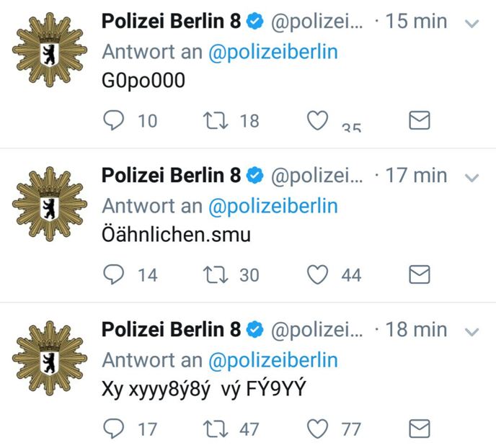Open @polizeiberlin mention in first tweet
The image size is (496, 448).
[273, 52]
